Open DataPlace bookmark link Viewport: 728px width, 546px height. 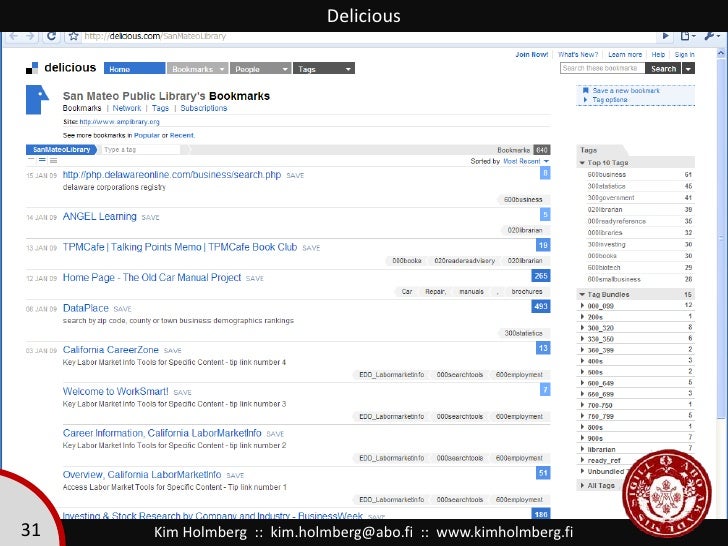pyautogui.click(x=85, y=308)
